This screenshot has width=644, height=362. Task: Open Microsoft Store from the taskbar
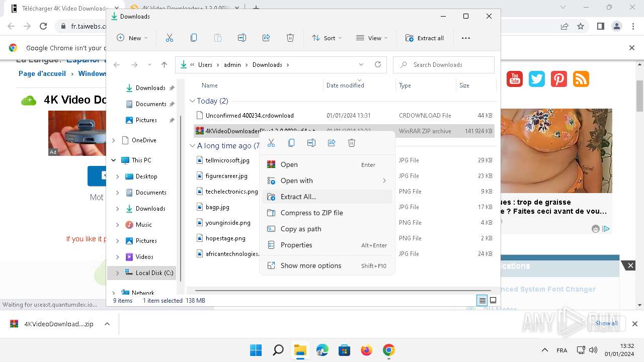pyautogui.click(x=344, y=350)
